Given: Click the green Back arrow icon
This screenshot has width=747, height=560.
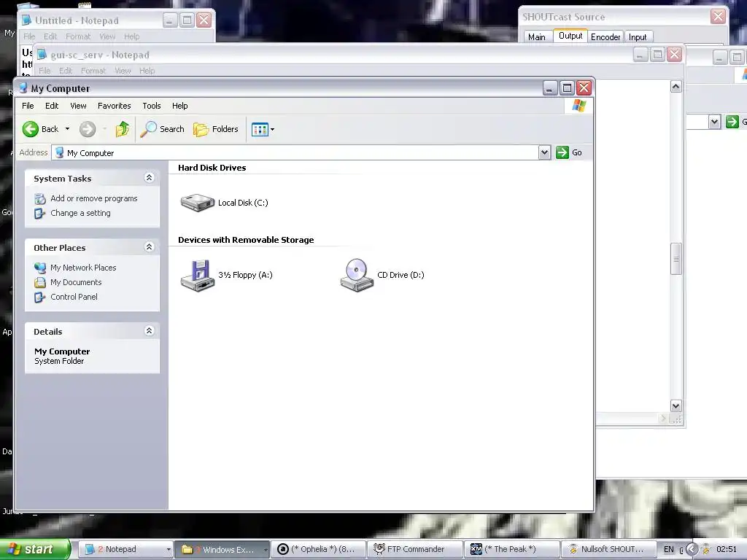Looking at the screenshot, I should [31, 129].
